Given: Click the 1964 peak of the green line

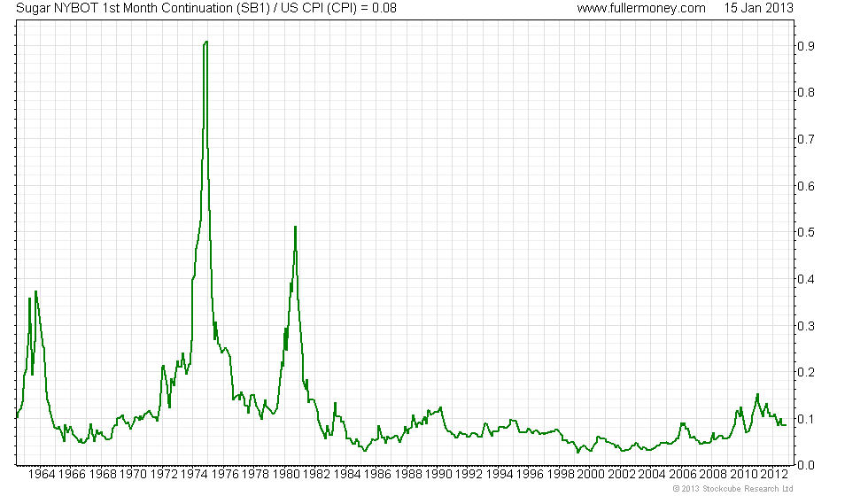Looking at the screenshot, I should (36, 291).
